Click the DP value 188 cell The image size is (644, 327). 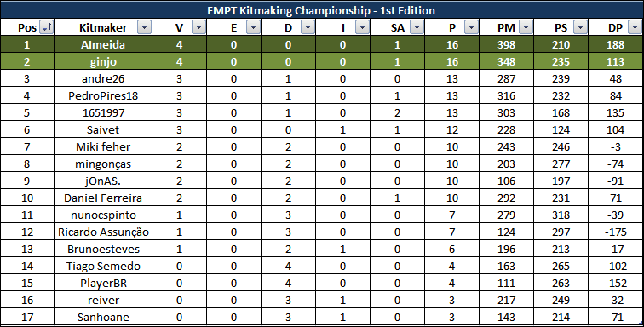click(616, 44)
